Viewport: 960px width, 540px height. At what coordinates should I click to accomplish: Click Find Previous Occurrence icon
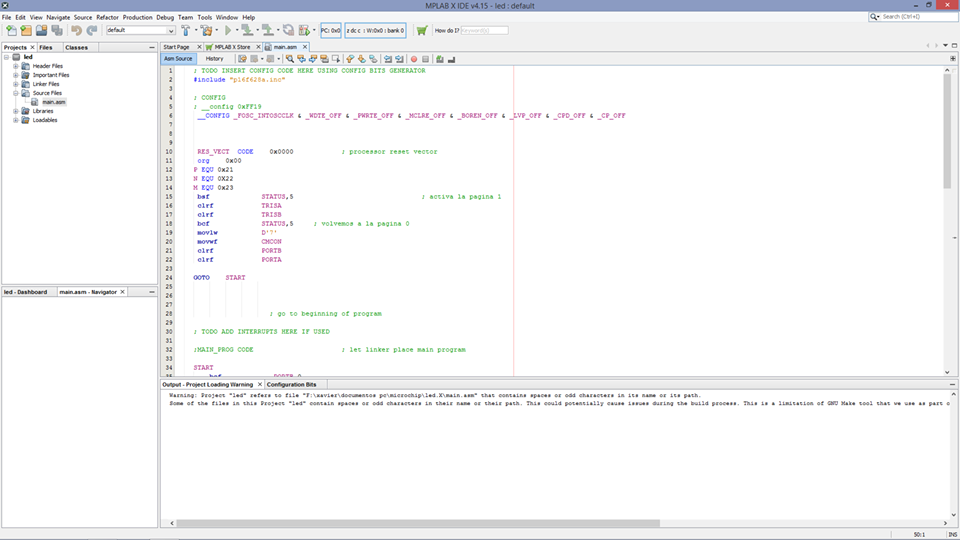[301, 59]
